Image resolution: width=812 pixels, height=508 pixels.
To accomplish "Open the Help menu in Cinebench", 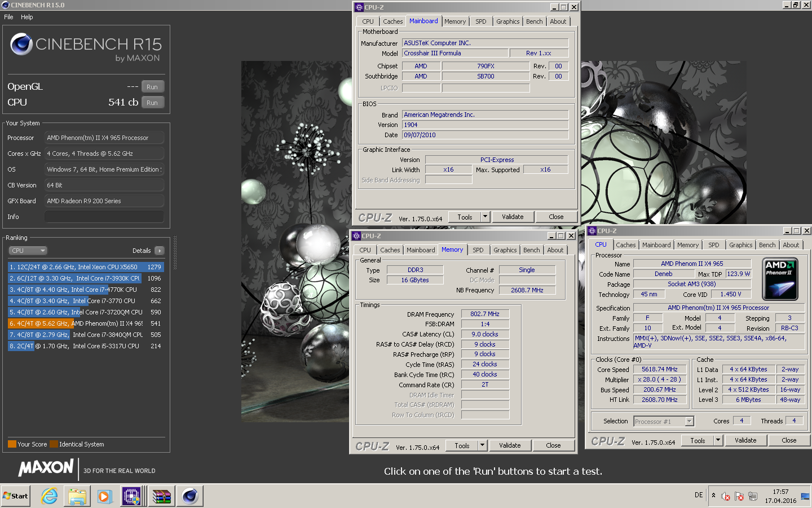I will click(x=27, y=17).
